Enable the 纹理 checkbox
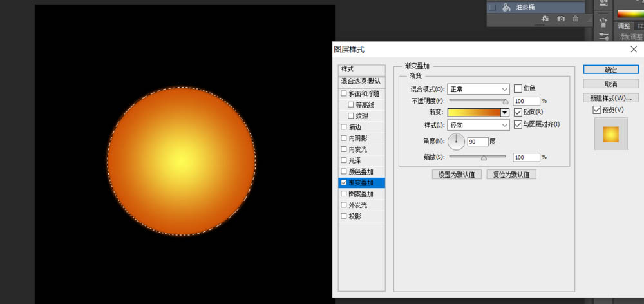The height and width of the screenshot is (304, 644). click(351, 116)
